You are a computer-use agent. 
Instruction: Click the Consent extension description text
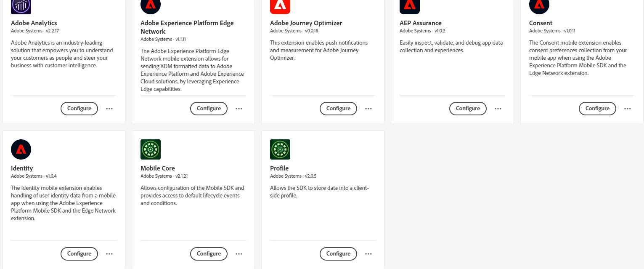[578, 58]
